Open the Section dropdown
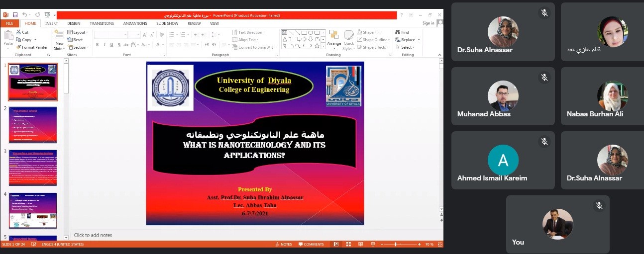Screen dimensions: 644x254 (78, 47)
